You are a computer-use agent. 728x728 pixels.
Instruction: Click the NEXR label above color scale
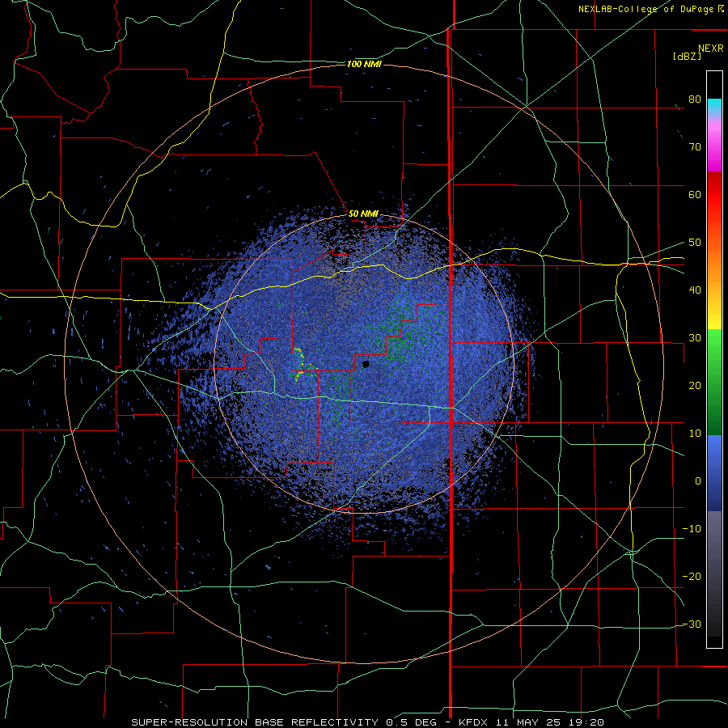(711, 49)
